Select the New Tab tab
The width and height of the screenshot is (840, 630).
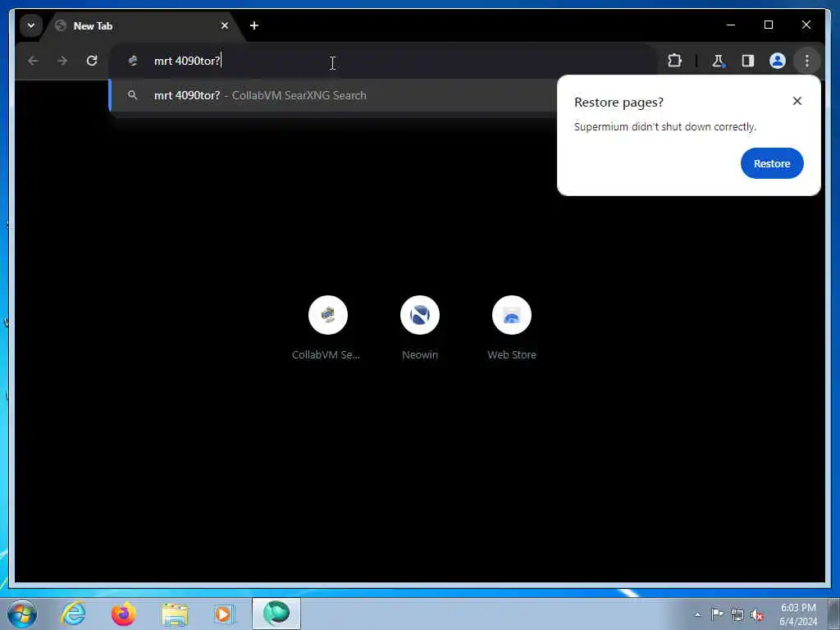coord(142,25)
